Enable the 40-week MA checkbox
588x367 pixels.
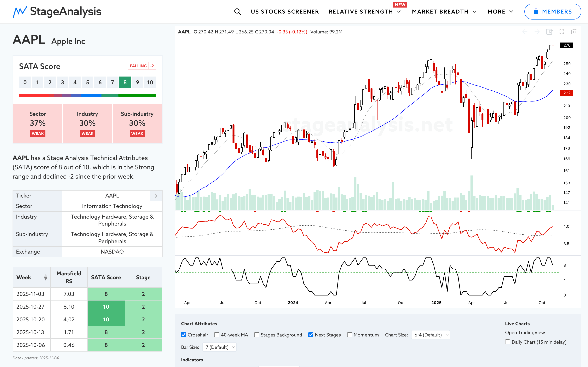[x=216, y=335]
